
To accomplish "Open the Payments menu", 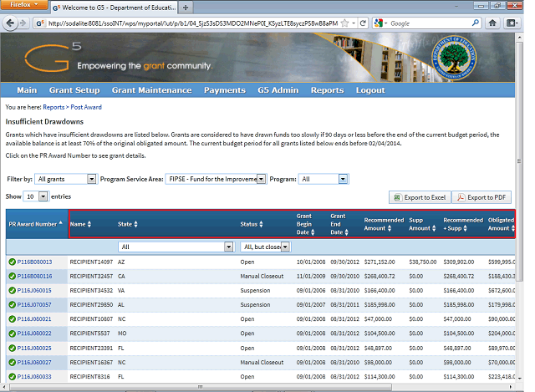I will click(225, 90).
